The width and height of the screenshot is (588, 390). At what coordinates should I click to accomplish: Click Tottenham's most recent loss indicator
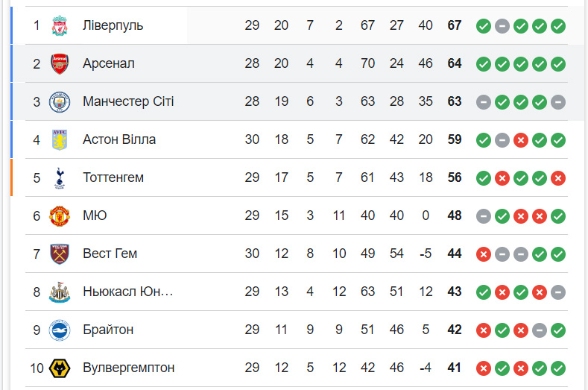pyautogui.click(x=558, y=178)
